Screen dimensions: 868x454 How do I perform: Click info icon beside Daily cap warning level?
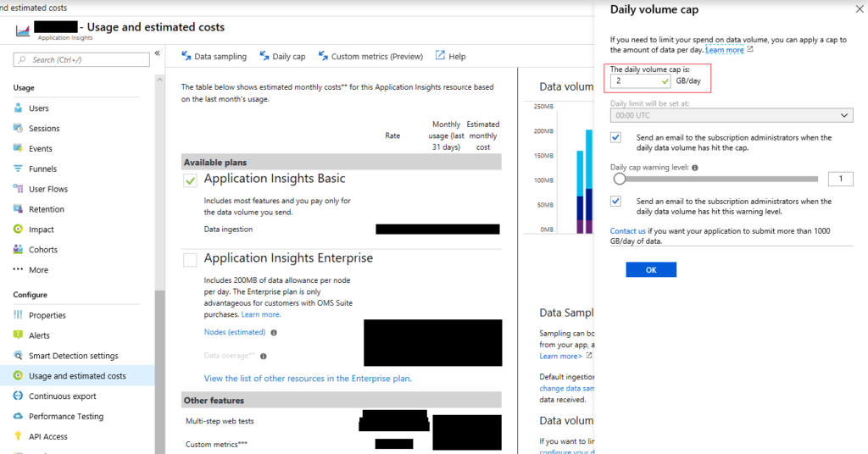point(695,168)
